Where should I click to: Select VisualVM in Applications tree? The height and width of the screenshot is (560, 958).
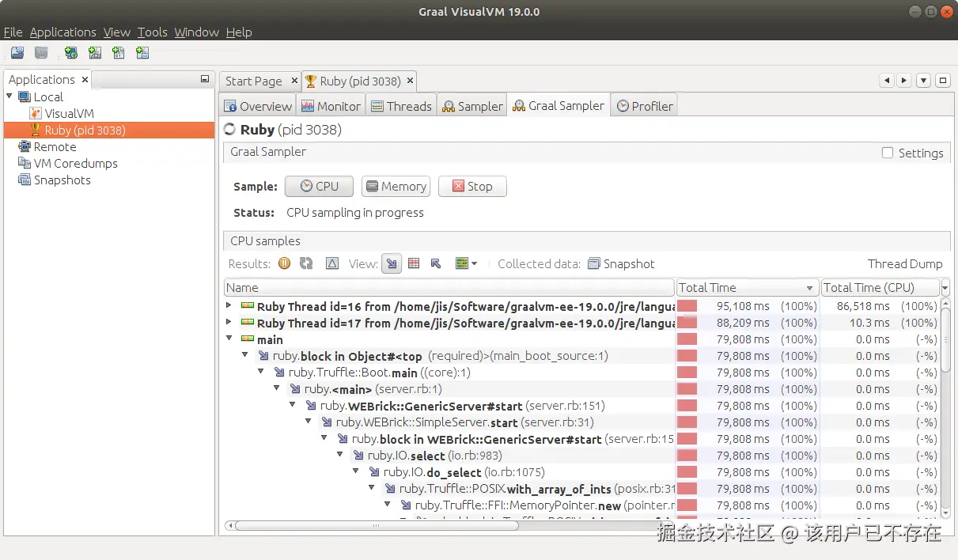(69, 113)
